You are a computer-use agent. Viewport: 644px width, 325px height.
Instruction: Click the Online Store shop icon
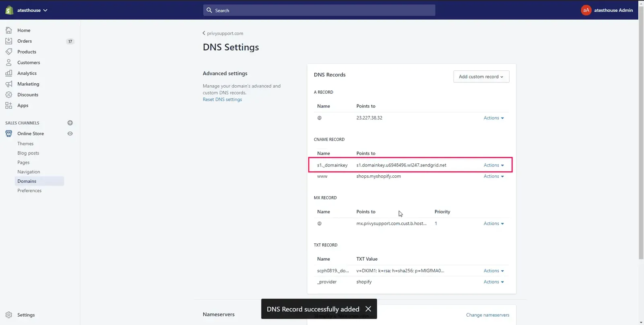(9, 134)
